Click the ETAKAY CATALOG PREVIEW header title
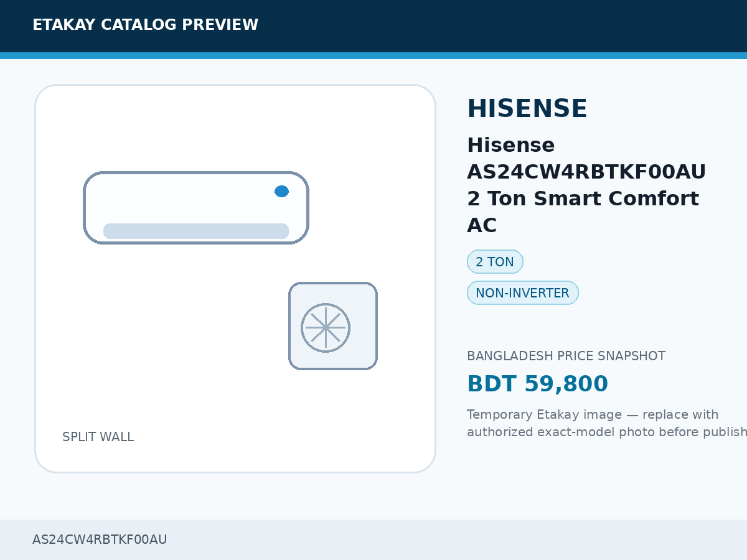Viewport: 747px width, 560px height. [145, 25]
